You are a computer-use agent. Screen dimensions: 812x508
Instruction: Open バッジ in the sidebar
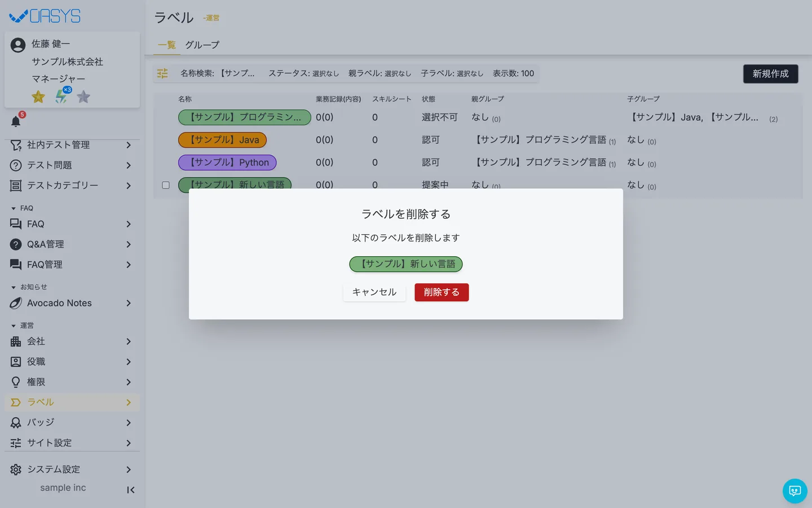pyautogui.click(x=72, y=423)
